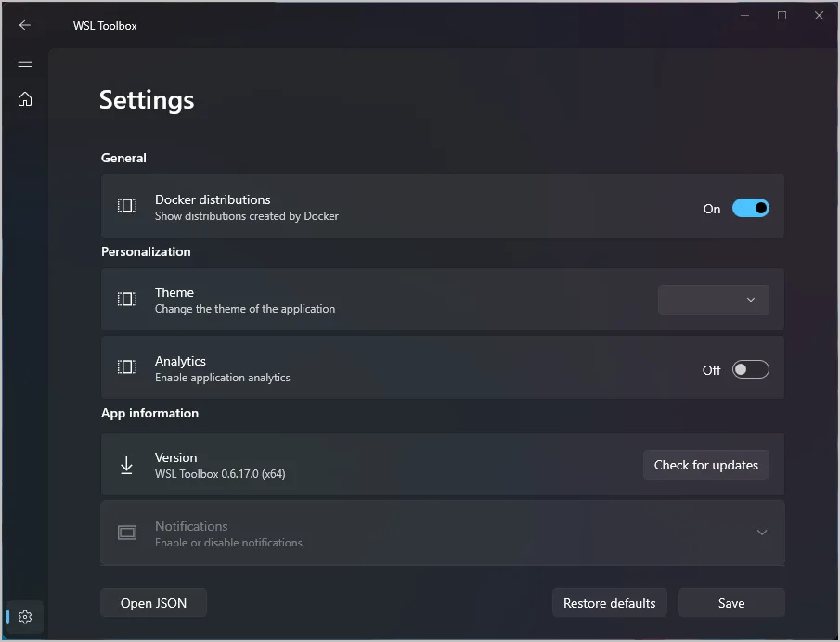Click 'Enable application analytics' description
This screenshot has height=642, width=840.
(223, 378)
